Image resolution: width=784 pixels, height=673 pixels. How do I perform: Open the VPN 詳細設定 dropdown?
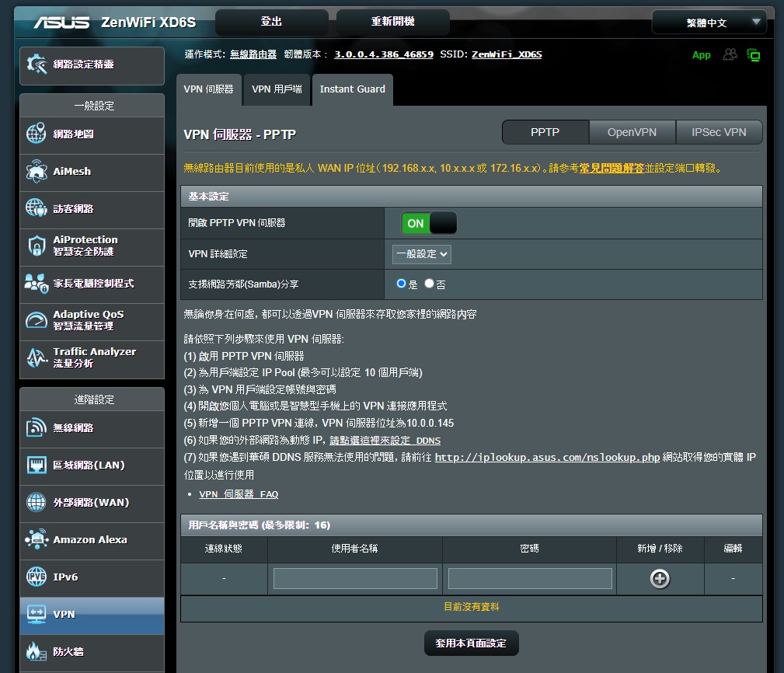pyautogui.click(x=421, y=254)
